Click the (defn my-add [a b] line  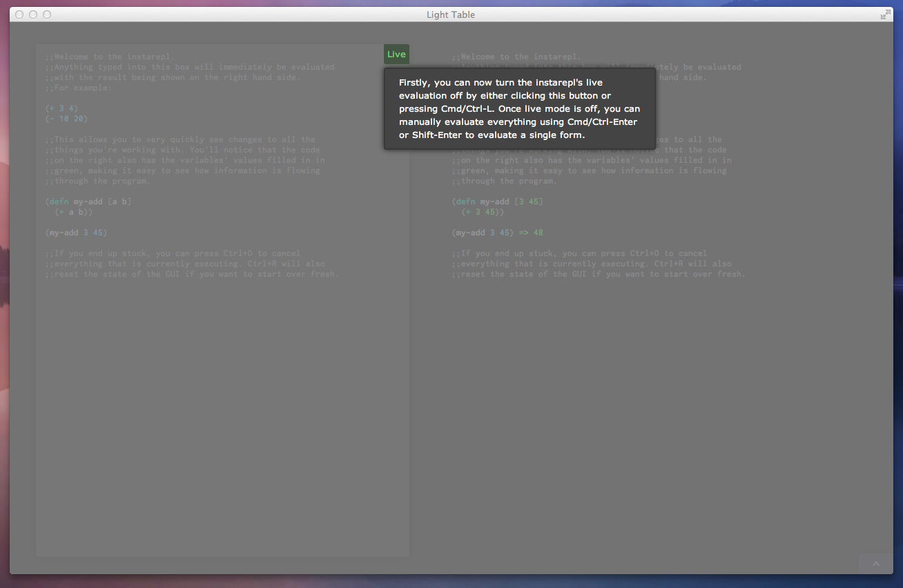point(88,202)
